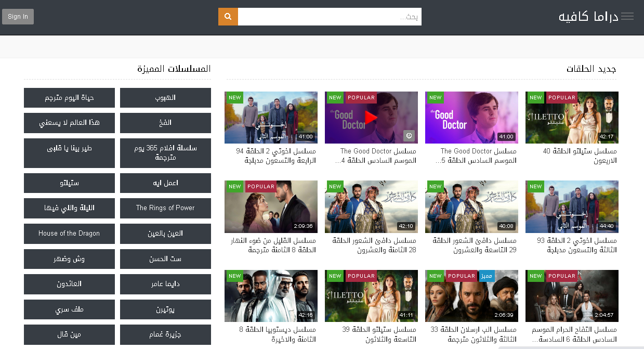This screenshot has height=349, width=644.
Task: Select العائدون from featured series
Action: tap(69, 284)
